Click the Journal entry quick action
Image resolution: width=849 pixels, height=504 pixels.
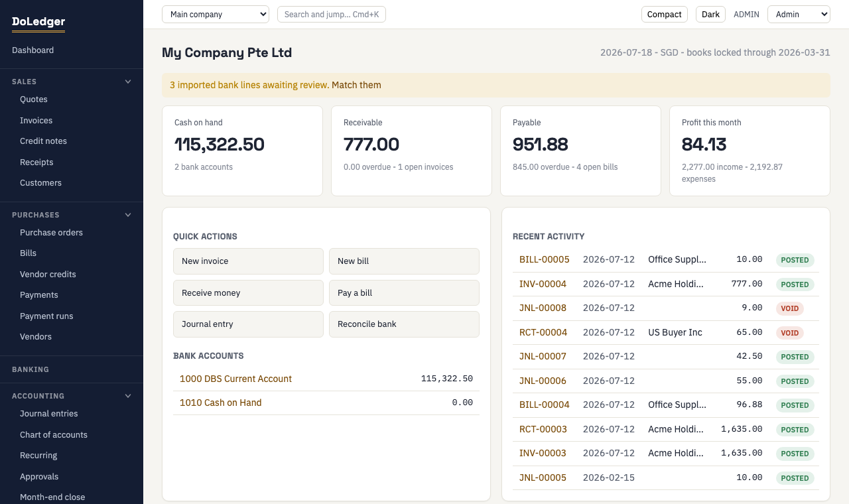coord(248,324)
